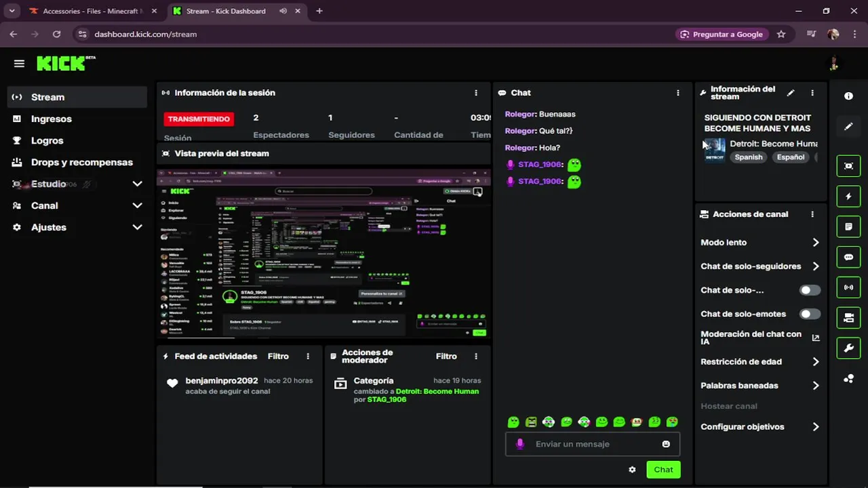Insert the angry Hulk-face emote
The height and width of the screenshot is (488, 868).
pos(531,422)
